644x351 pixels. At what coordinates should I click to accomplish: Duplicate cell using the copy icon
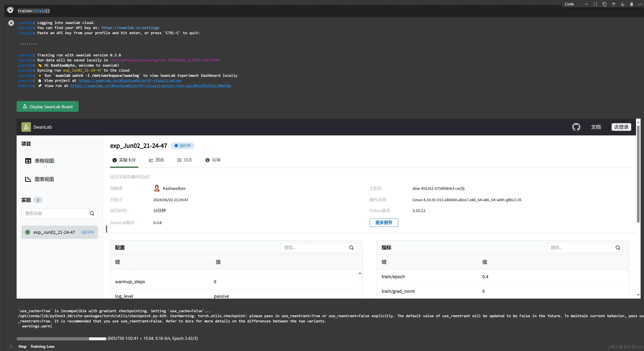(605, 4)
